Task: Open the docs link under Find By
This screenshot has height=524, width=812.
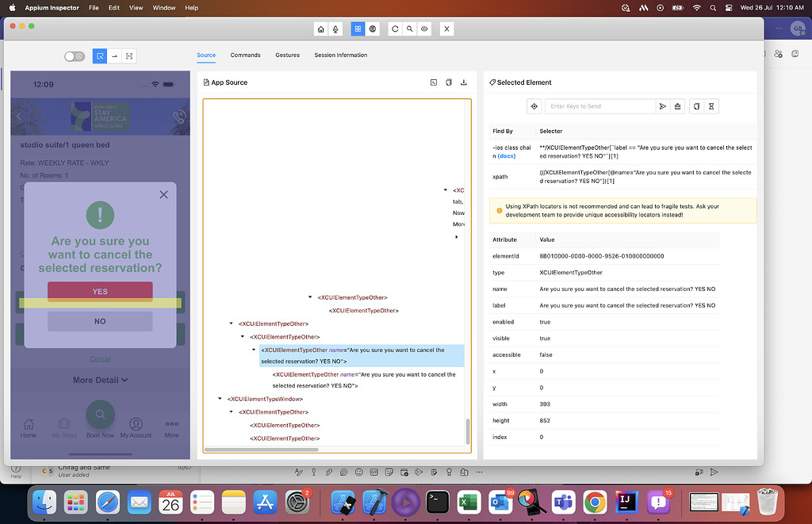Action: coord(504,155)
